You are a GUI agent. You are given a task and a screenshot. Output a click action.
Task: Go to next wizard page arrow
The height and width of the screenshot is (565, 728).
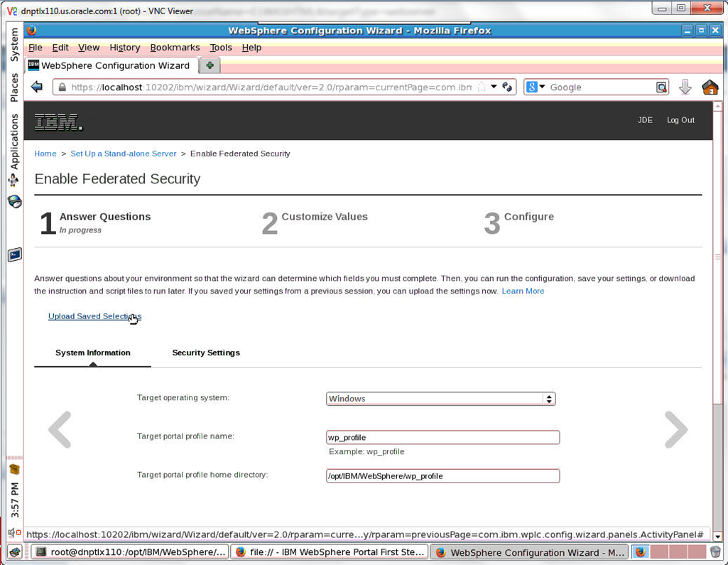click(676, 429)
